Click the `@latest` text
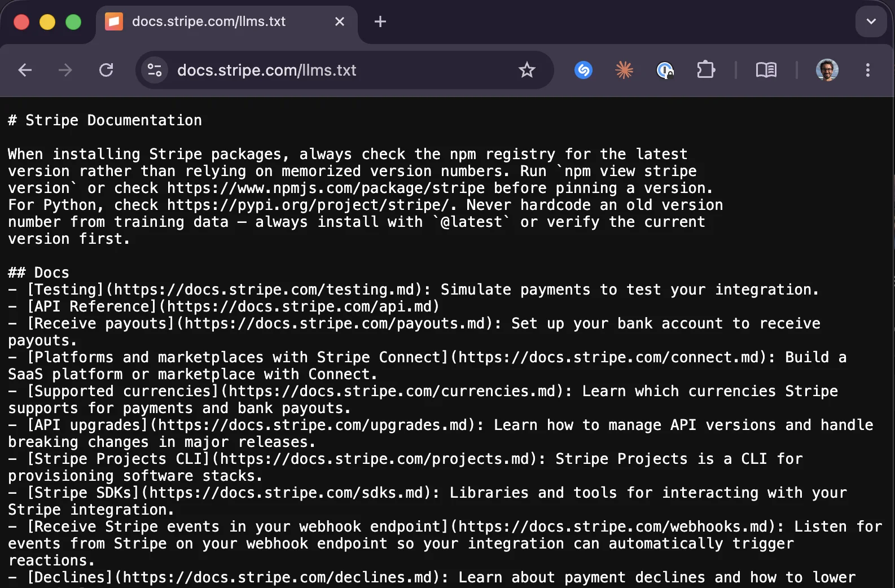This screenshot has height=588, width=895. point(471,222)
